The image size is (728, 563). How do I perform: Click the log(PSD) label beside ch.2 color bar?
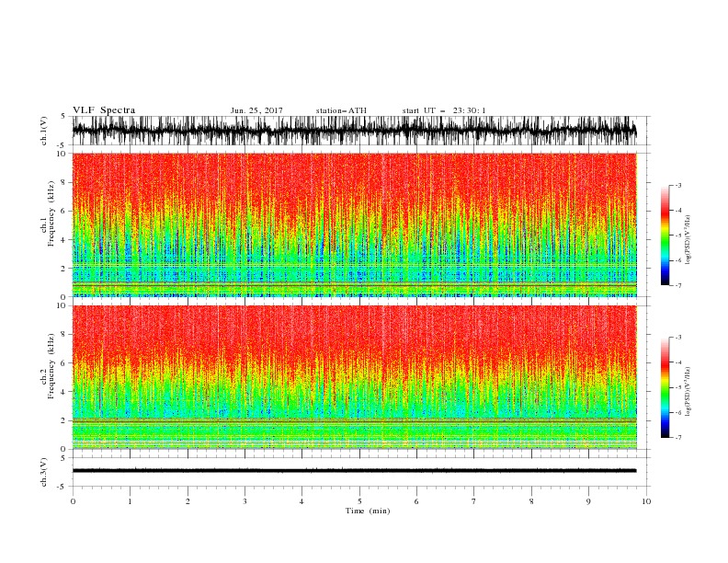click(688, 392)
